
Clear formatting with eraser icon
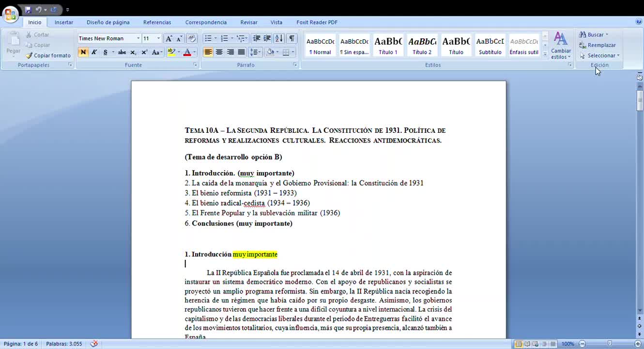(191, 38)
